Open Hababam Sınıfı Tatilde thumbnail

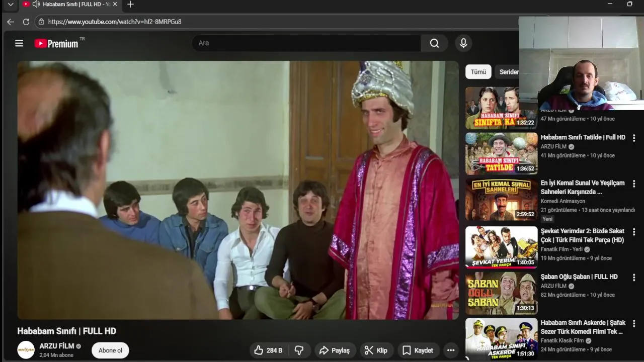coord(501,153)
